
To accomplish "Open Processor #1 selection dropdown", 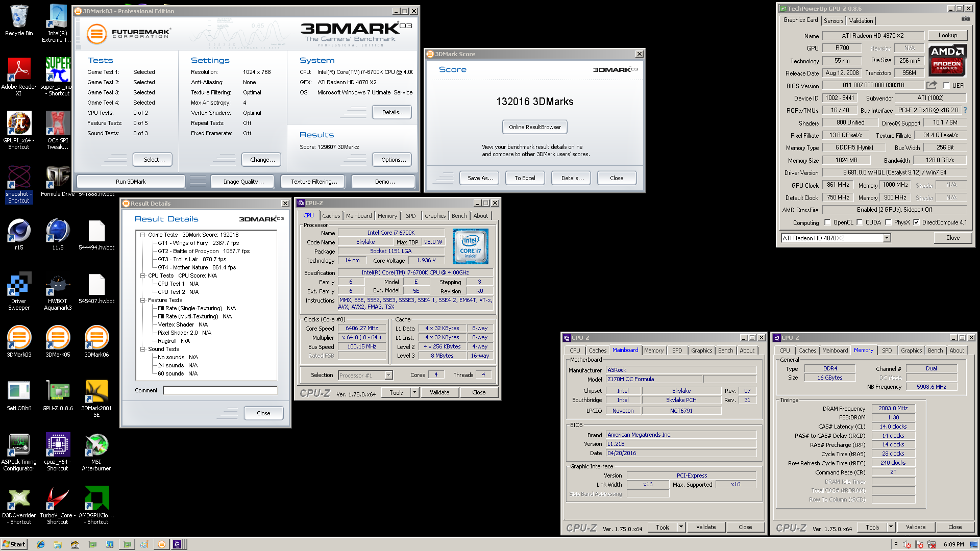I will 388,375.
